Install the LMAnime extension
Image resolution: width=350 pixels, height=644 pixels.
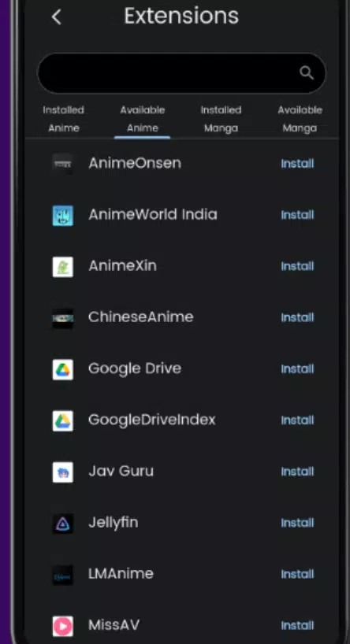(x=297, y=574)
